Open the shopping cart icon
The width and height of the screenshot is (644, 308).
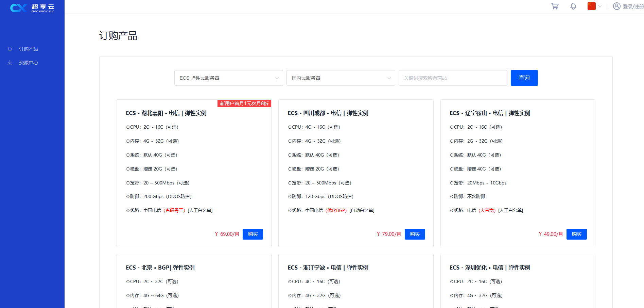[x=555, y=6]
